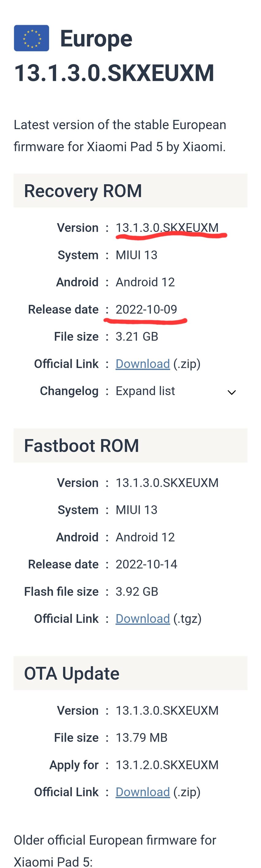
Task: Select the Recovery ROM section header
Action: point(130,191)
